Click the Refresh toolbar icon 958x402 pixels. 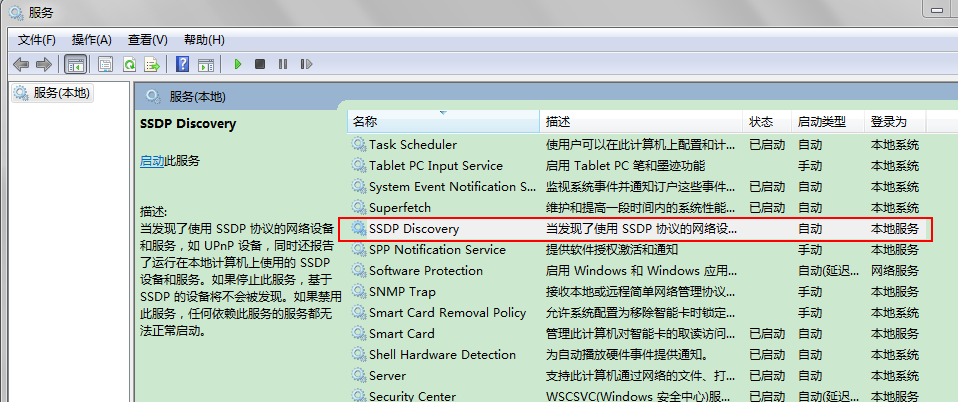click(x=129, y=64)
